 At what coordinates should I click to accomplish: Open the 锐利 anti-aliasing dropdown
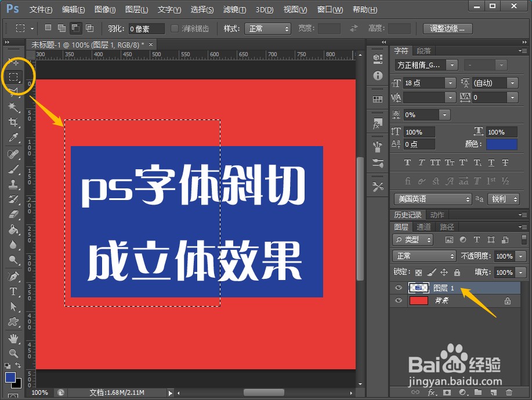point(504,199)
